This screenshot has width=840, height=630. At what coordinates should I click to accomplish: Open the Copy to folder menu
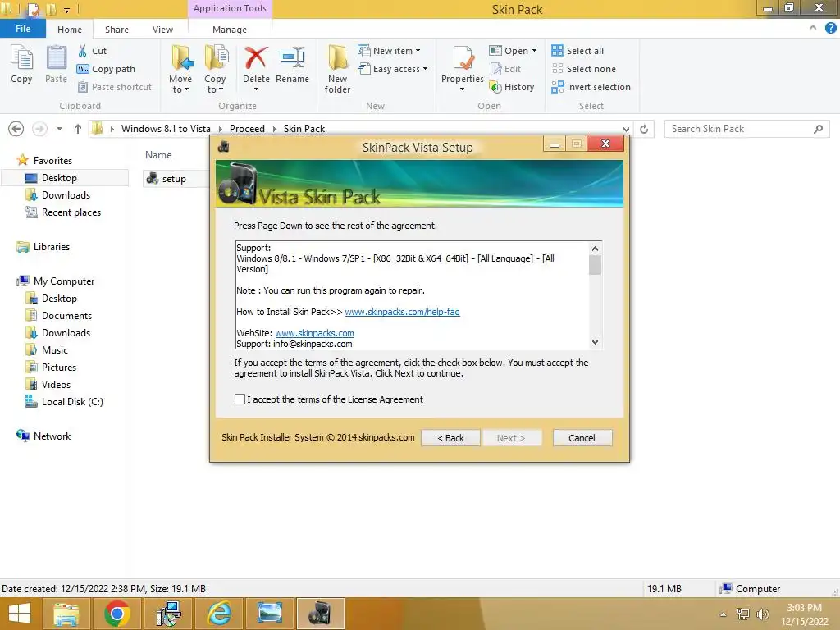click(x=216, y=70)
